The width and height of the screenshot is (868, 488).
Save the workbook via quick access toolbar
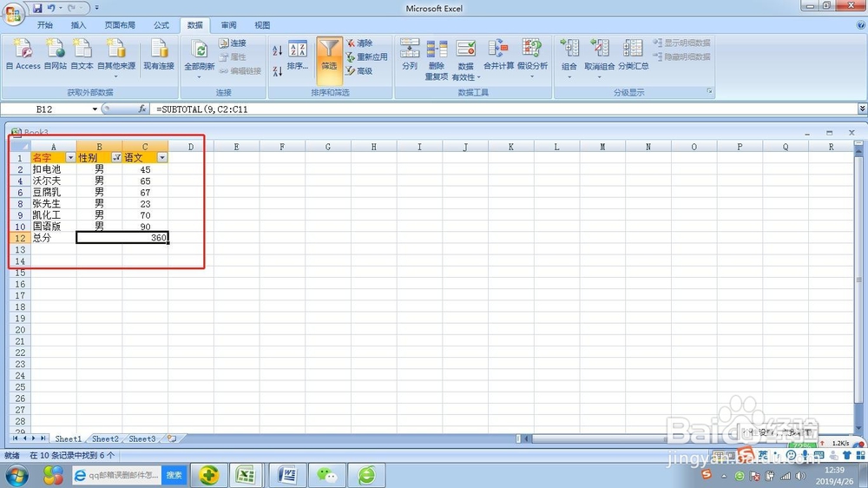(37, 9)
